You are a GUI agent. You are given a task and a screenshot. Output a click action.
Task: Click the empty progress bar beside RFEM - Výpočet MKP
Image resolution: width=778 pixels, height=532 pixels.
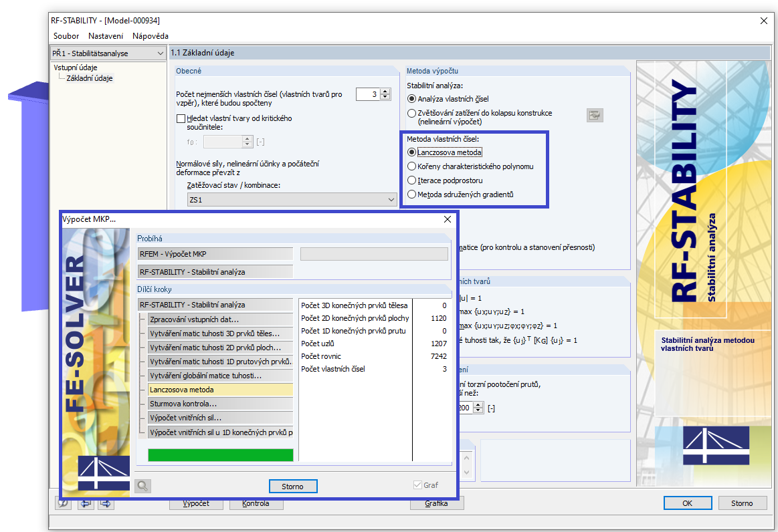(x=374, y=254)
